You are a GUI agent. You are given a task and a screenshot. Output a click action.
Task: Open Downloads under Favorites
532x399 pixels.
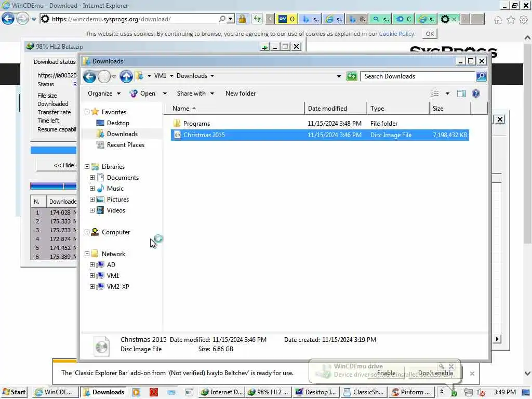coord(122,134)
